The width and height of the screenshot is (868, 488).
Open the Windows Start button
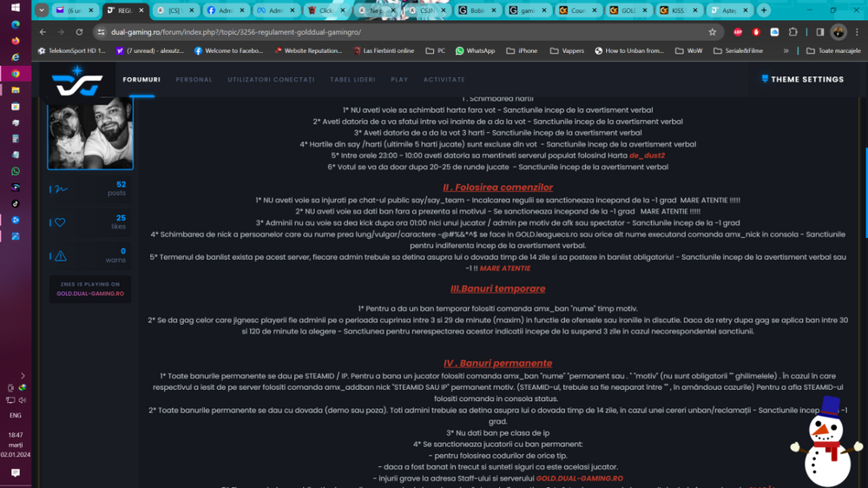tap(16, 8)
